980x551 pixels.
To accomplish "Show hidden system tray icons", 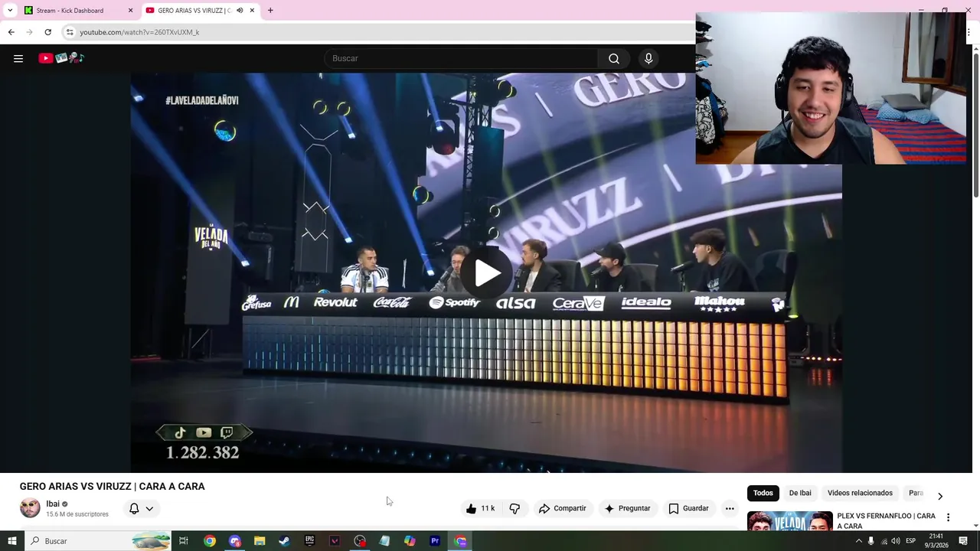I will (858, 541).
